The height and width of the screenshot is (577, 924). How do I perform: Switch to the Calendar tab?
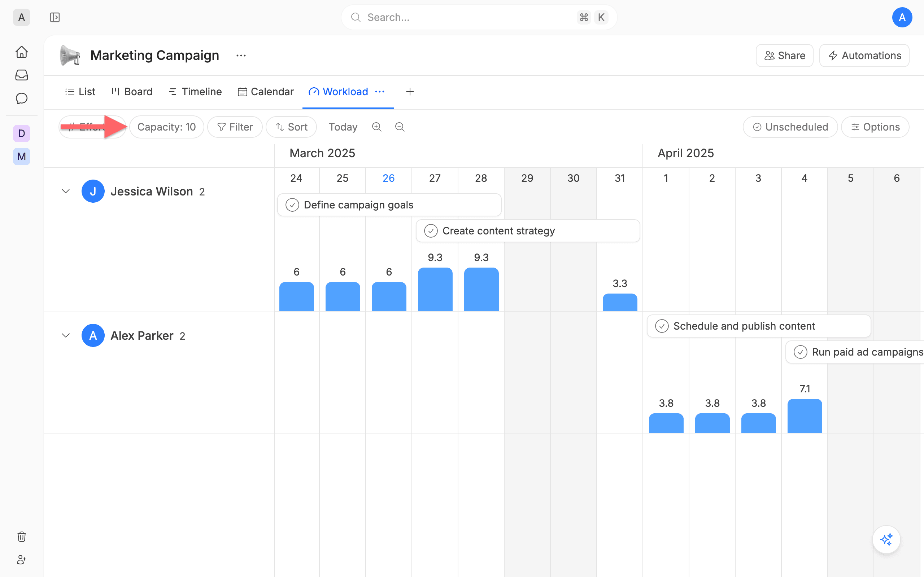pyautogui.click(x=266, y=92)
